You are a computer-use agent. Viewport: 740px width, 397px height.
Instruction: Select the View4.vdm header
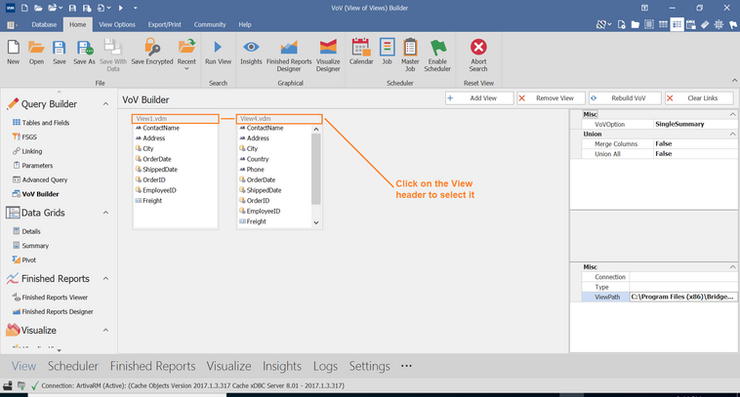[x=279, y=118]
